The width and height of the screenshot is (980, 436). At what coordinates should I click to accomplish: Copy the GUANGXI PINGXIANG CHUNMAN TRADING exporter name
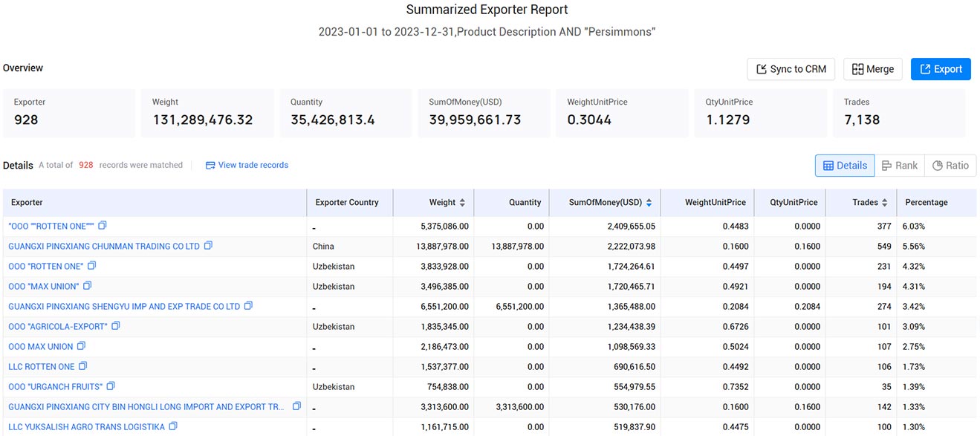pos(209,245)
